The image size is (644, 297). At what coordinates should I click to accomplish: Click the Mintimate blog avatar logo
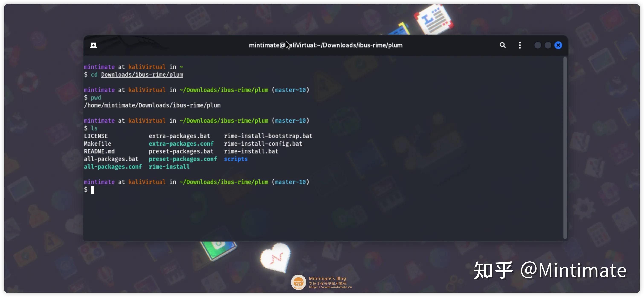pos(298,282)
